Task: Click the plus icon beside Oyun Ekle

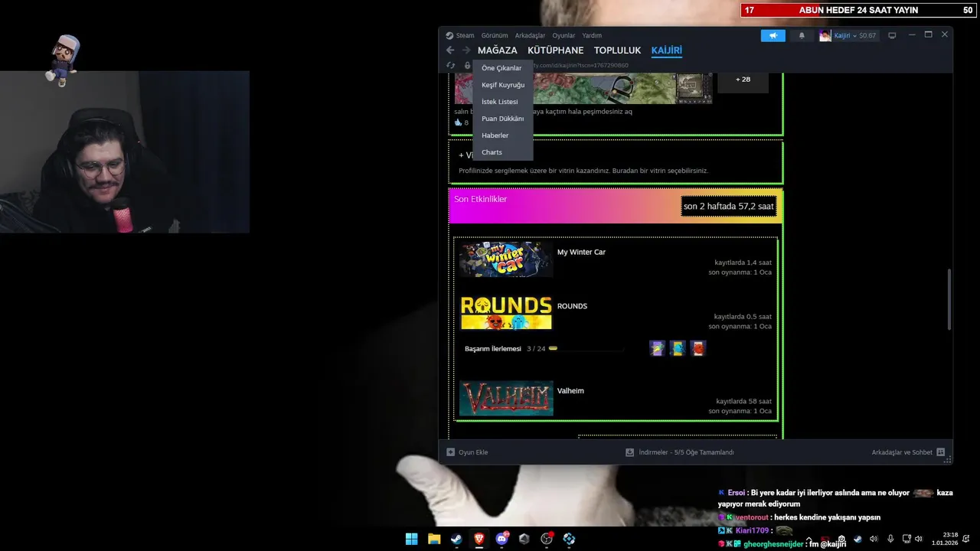Action: 450,452
